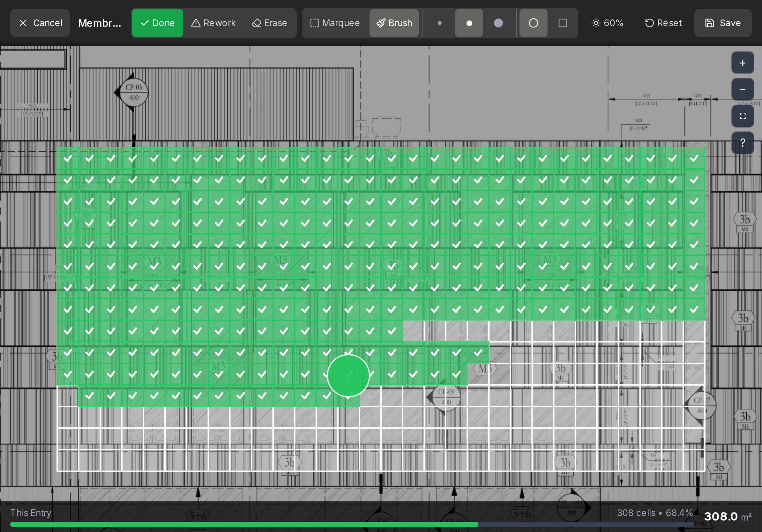
Task: Fit drawing to screen with expand icon
Action: 743,116
